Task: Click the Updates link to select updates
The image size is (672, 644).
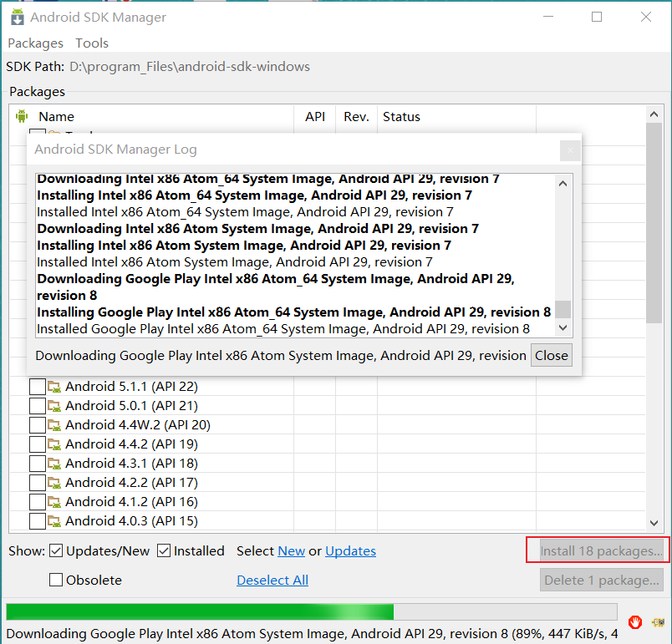Action: 350,551
